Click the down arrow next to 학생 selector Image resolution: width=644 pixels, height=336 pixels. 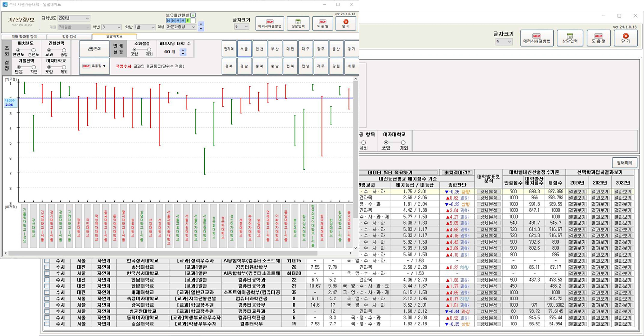click(201, 29)
